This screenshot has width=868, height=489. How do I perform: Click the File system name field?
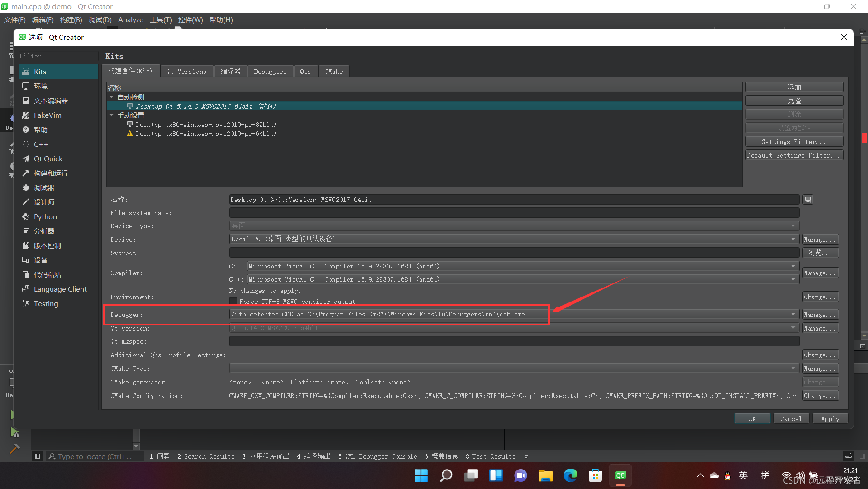click(514, 213)
